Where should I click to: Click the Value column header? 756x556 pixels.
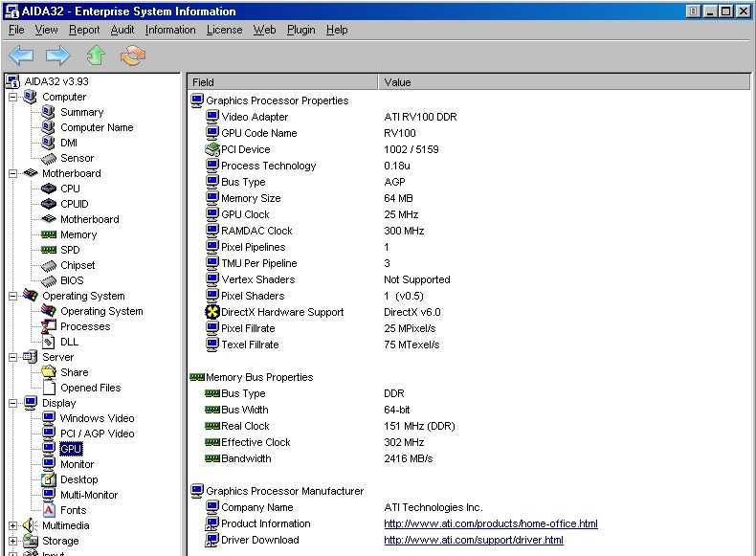565,82
